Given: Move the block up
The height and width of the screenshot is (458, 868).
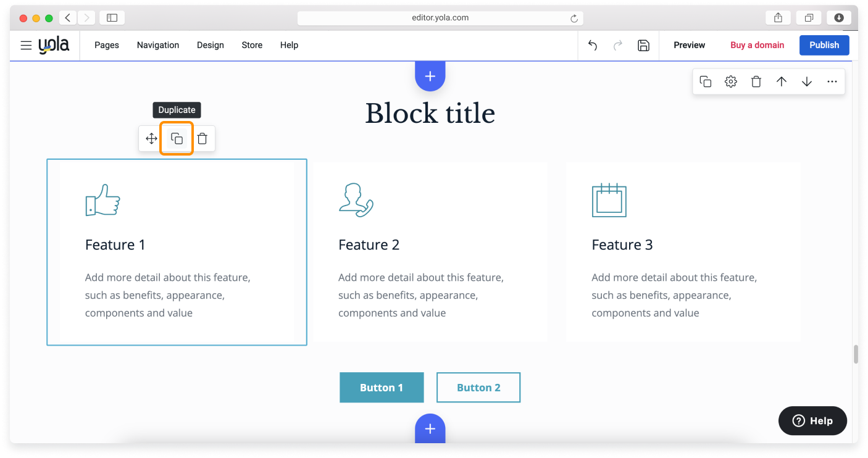Looking at the screenshot, I should pos(782,81).
